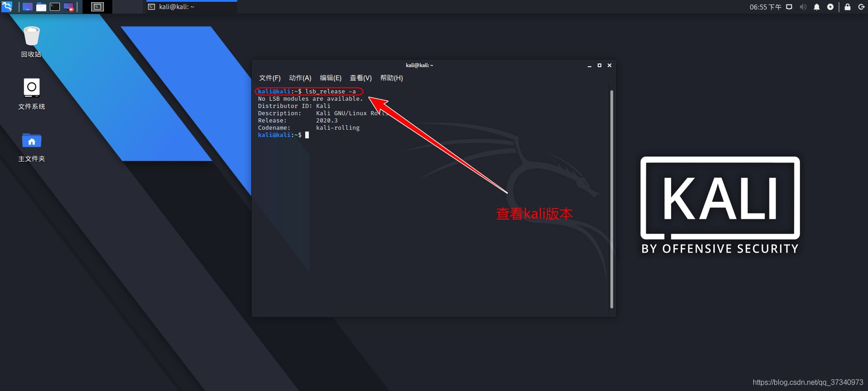Click the terminal window's vertical scrollbar
Screen dimensions: 868x391
pyautogui.click(x=611, y=200)
